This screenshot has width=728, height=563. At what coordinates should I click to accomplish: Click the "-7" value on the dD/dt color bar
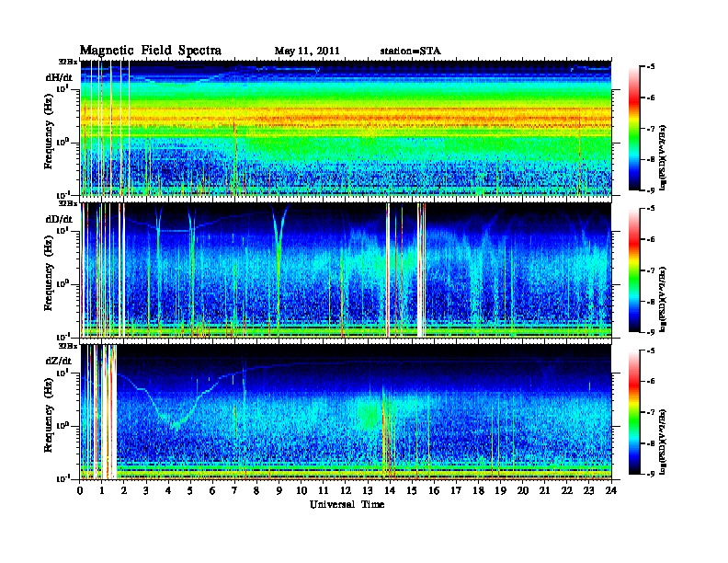(x=650, y=270)
